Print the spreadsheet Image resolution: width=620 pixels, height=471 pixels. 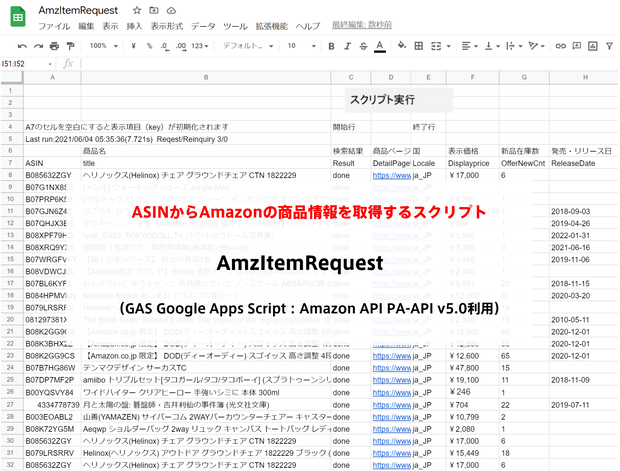[x=54, y=46]
